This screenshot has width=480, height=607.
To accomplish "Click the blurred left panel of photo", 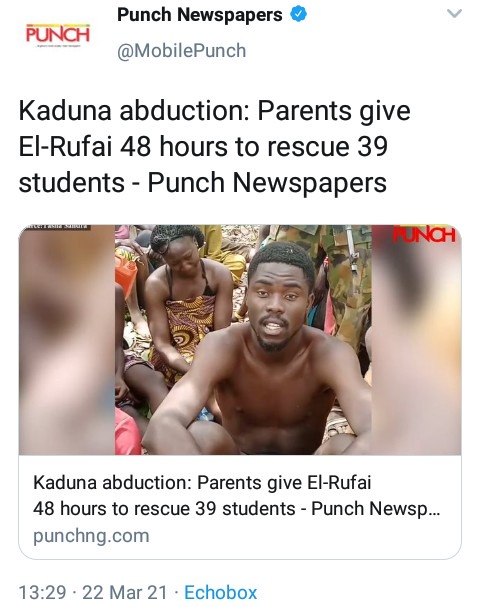I will (x=67, y=340).
